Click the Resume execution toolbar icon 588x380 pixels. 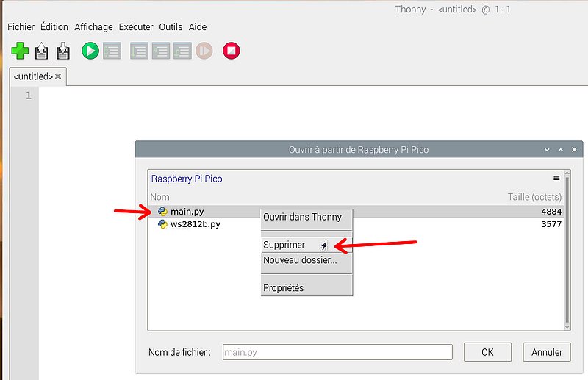click(x=204, y=51)
